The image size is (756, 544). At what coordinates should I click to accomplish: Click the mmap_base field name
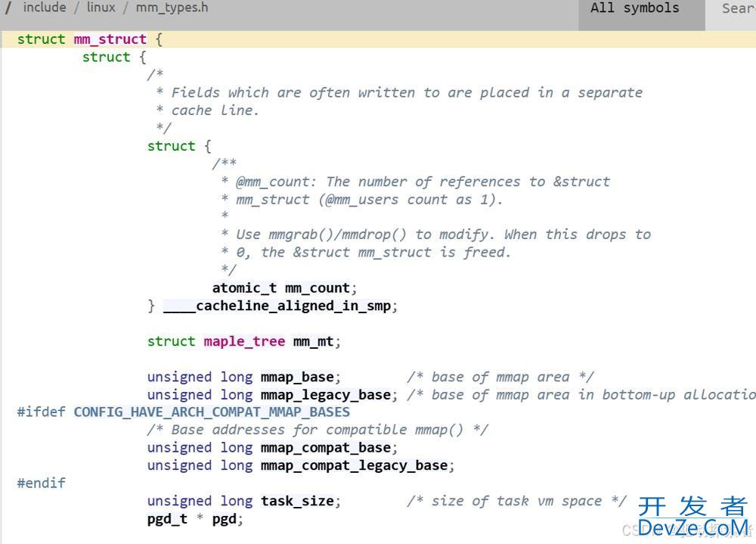point(297,377)
